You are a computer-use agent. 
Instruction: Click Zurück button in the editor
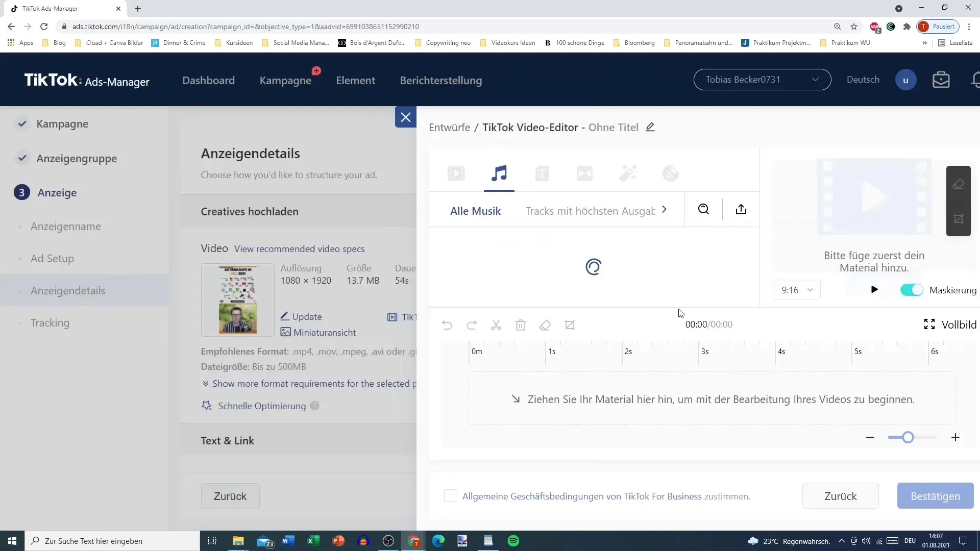point(841,496)
